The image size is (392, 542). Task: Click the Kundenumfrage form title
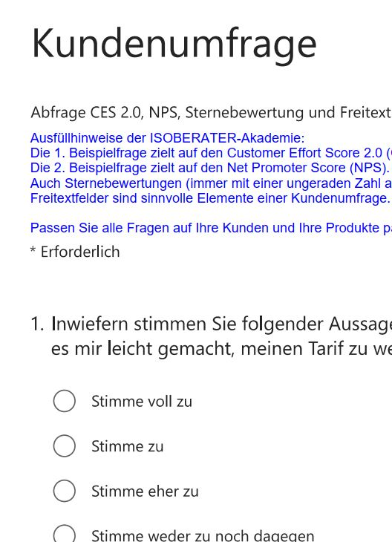click(174, 45)
